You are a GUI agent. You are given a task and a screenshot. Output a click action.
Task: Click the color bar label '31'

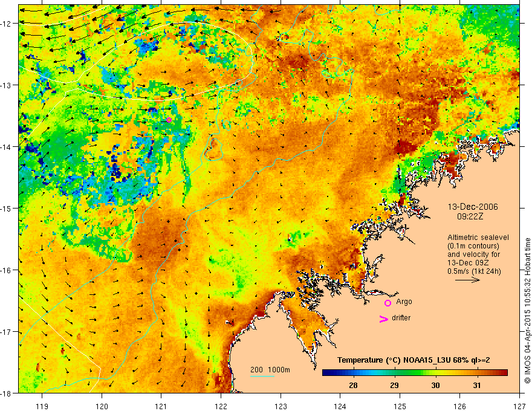(x=477, y=385)
